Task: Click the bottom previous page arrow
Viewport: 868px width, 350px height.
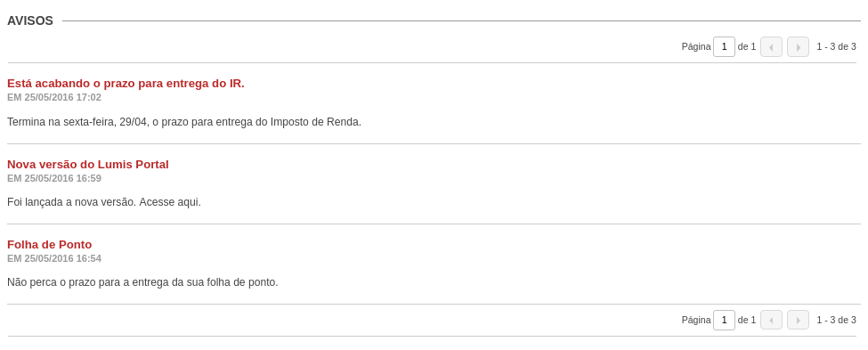Action: click(x=771, y=320)
